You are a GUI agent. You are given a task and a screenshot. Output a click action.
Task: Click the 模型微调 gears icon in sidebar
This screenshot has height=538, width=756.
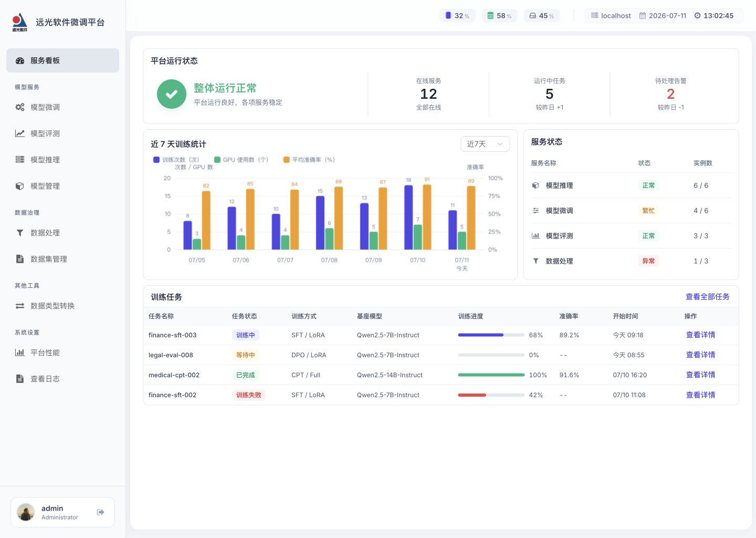point(20,107)
